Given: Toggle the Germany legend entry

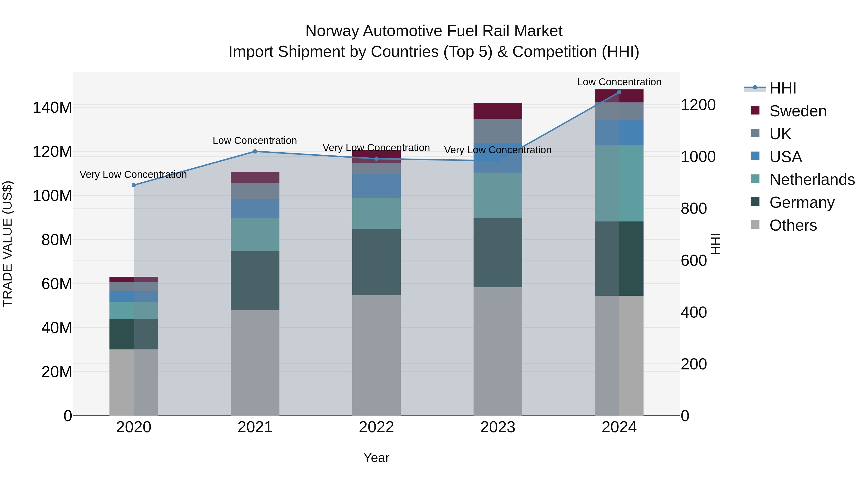Looking at the screenshot, I should click(x=793, y=202).
